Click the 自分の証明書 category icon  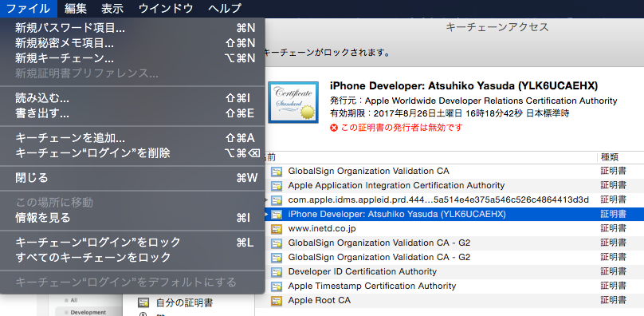coord(143,303)
